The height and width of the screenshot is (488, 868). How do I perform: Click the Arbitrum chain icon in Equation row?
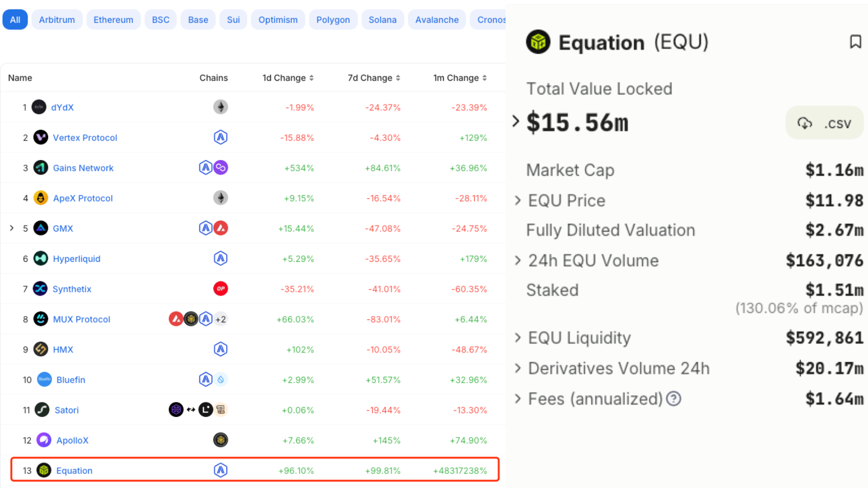[220, 470]
